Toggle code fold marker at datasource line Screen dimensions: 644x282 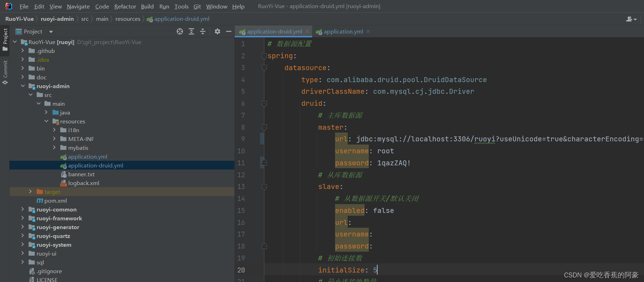pos(264,68)
